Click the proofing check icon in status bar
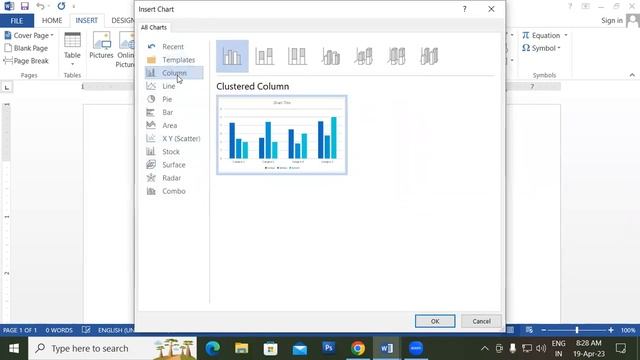 click(x=86, y=330)
